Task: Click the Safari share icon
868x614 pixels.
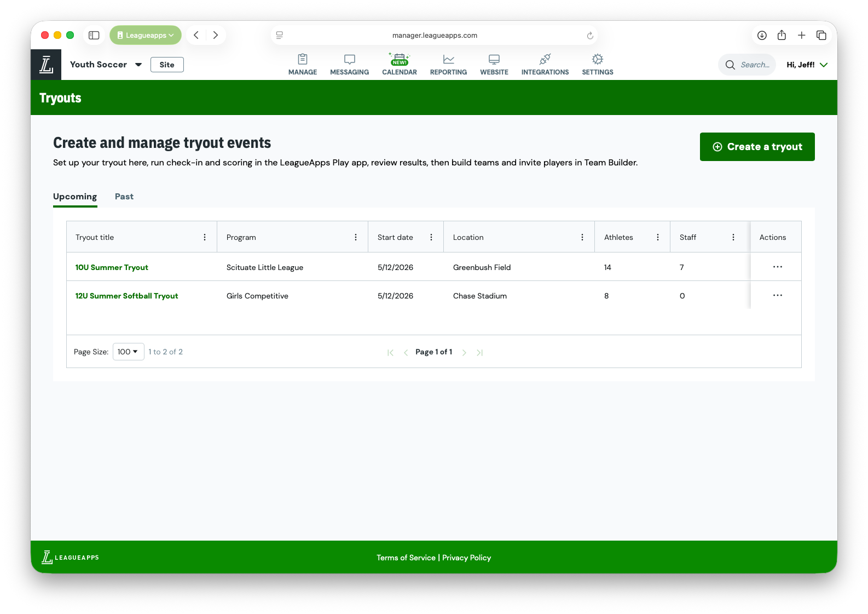Action: coord(782,35)
